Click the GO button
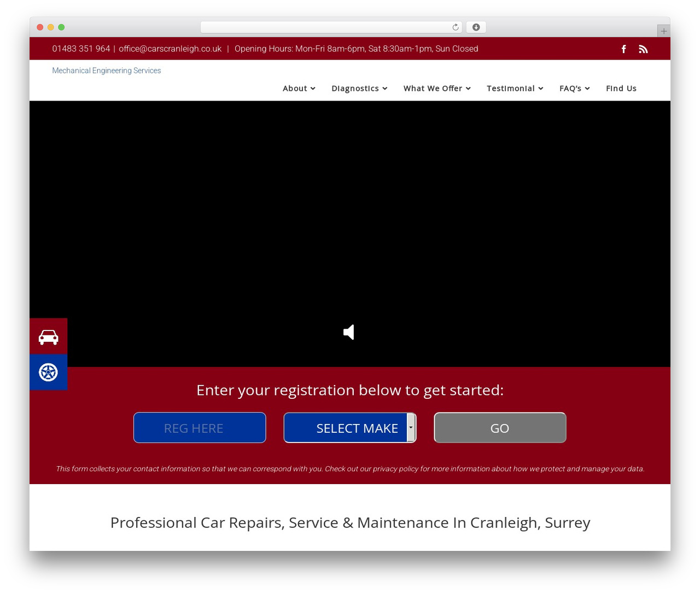700x593 pixels. tap(500, 428)
